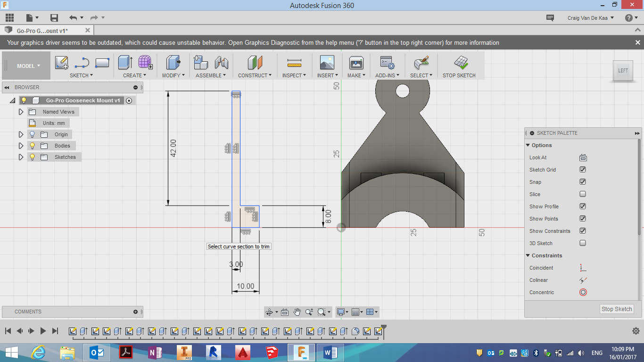Click the Scripts and Add-Ins icon
Image resolution: width=644 pixels, height=362 pixels.
387,63
